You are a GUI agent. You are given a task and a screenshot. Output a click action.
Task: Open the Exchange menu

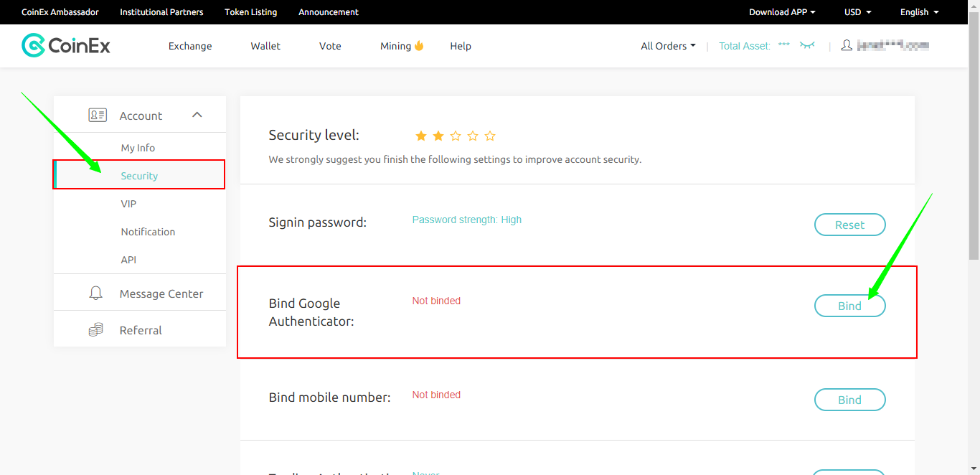(x=190, y=46)
